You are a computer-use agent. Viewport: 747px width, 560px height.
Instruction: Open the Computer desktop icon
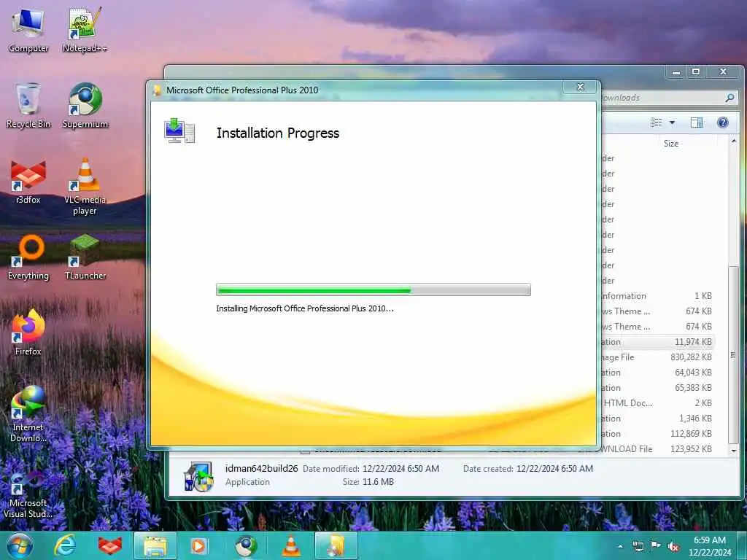pos(28,30)
